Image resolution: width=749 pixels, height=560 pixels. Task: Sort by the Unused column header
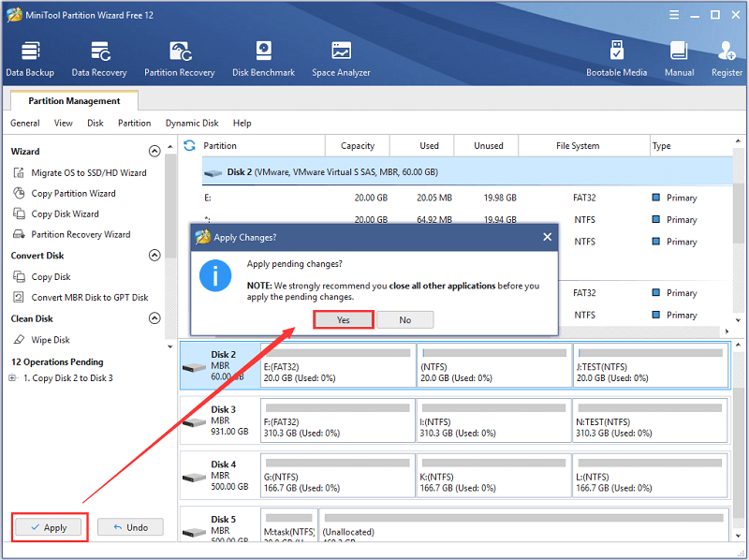(x=486, y=146)
